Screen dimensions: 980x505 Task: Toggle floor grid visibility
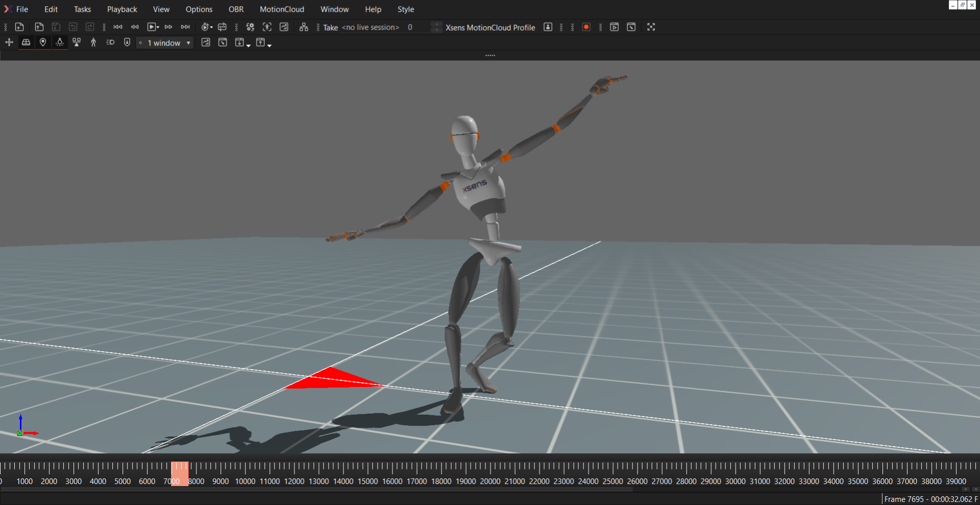click(26, 42)
